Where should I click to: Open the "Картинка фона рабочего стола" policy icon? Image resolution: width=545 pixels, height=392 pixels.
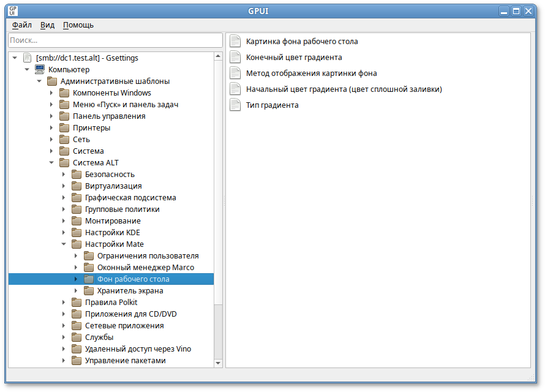(235, 40)
